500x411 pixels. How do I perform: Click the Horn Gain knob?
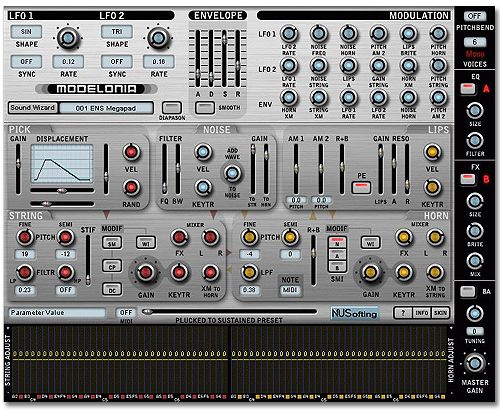370,272
